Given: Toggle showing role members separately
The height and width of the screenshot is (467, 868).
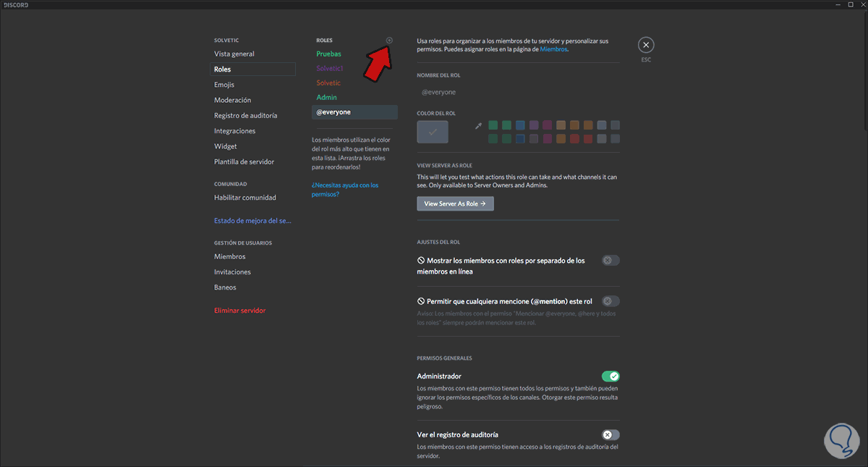Looking at the screenshot, I should (x=610, y=261).
